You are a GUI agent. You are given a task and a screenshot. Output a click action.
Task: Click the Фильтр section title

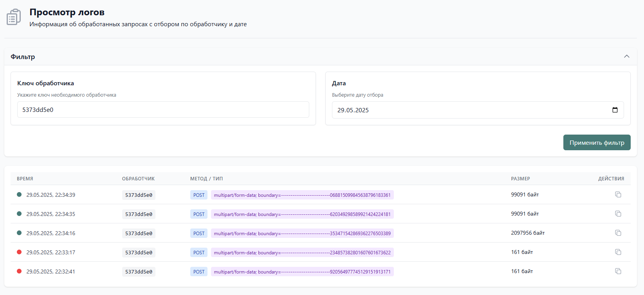(23, 57)
